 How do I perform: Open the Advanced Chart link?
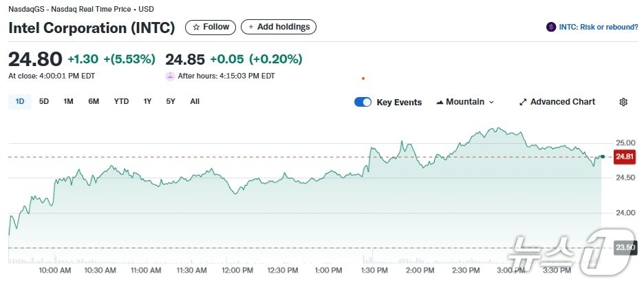[562, 102]
